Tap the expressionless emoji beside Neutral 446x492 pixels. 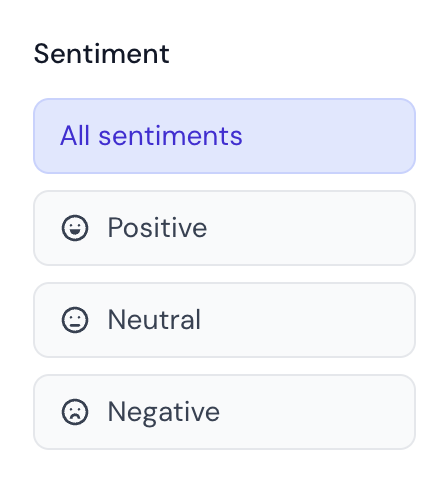75,320
